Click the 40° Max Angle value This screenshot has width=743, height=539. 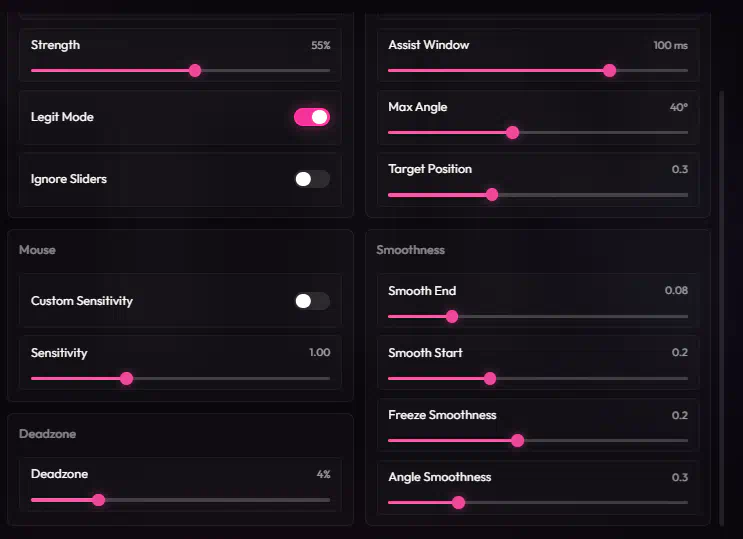[x=678, y=108]
